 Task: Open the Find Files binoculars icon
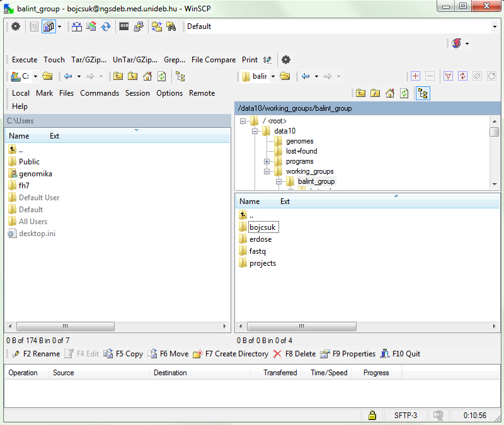(x=171, y=26)
